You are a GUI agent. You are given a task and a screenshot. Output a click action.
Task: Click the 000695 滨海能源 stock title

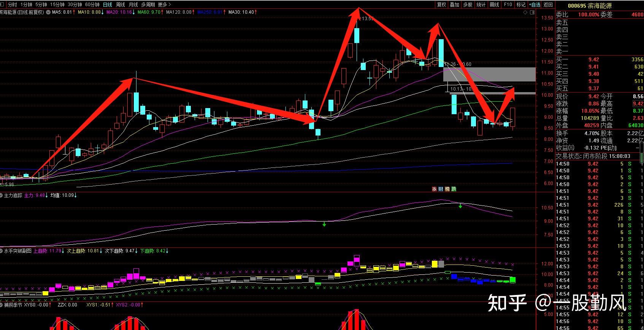[x=590, y=5]
